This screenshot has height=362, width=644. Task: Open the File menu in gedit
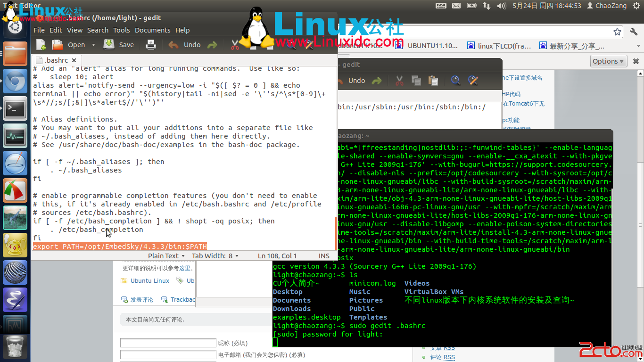point(39,30)
